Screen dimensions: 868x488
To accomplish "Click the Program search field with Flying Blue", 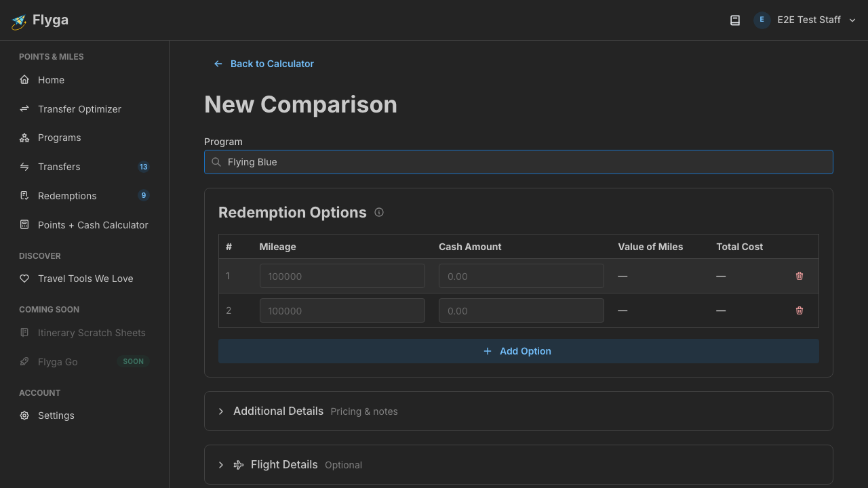I will (x=519, y=162).
